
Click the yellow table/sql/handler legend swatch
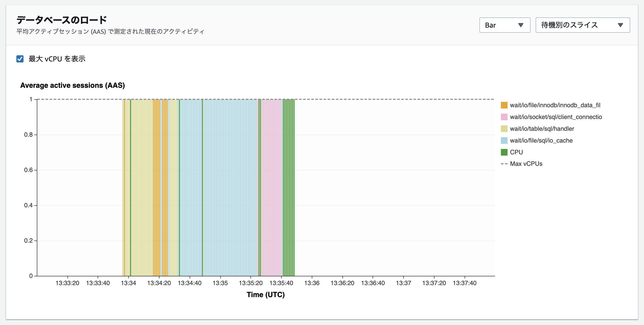pyautogui.click(x=504, y=129)
